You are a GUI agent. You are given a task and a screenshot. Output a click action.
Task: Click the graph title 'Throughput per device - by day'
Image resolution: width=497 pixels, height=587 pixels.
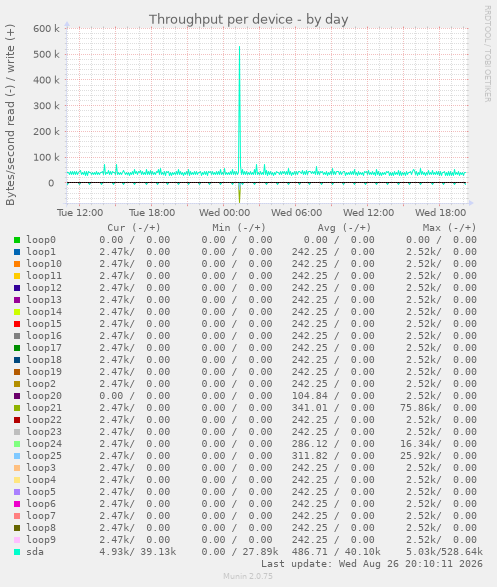(x=248, y=19)
